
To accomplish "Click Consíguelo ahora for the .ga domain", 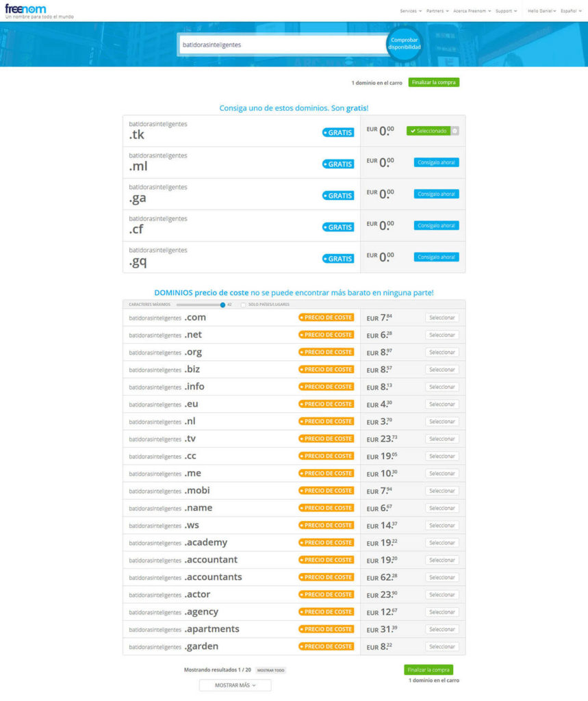I will [436, 194].
